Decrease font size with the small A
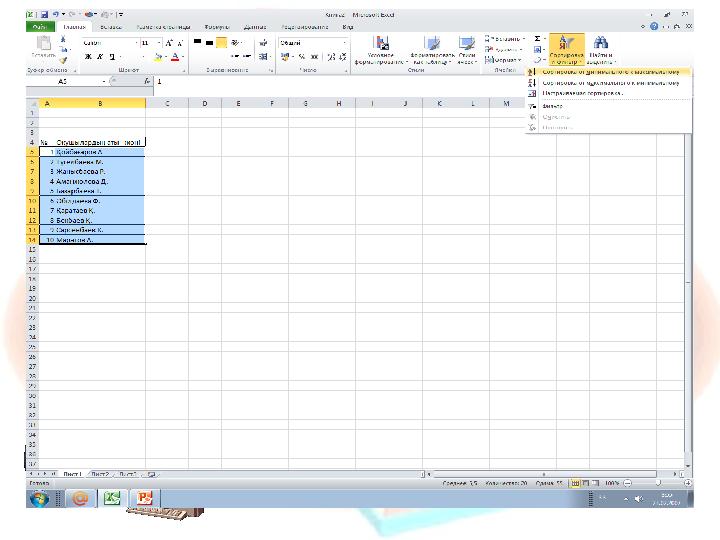The width and height of the screenshot is (720, 540). (180, 43)
